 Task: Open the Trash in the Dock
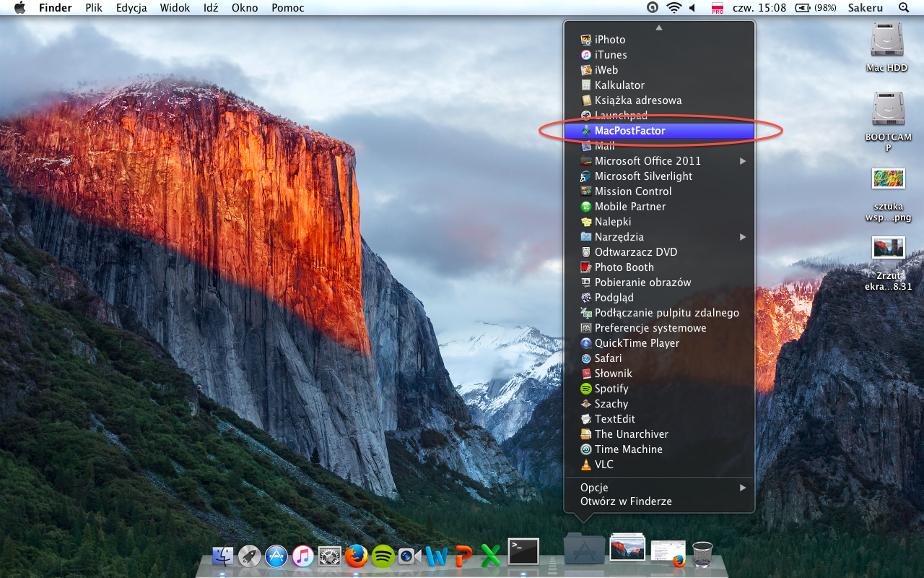coord(702,554)
